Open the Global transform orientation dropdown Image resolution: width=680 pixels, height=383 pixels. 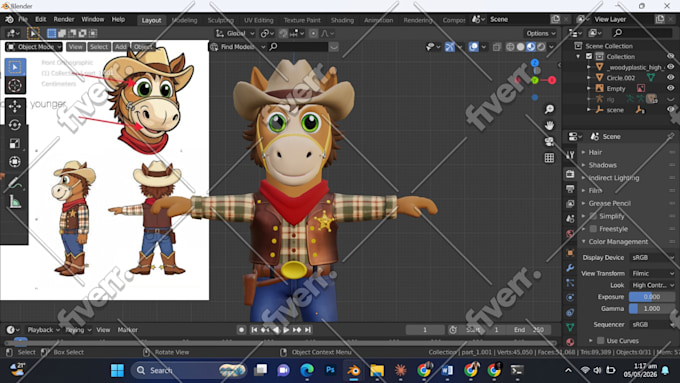(x=235, y=33)
